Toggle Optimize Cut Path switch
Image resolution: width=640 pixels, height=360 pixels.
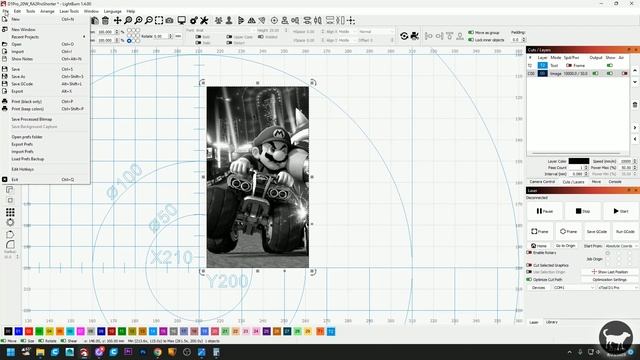529,280
